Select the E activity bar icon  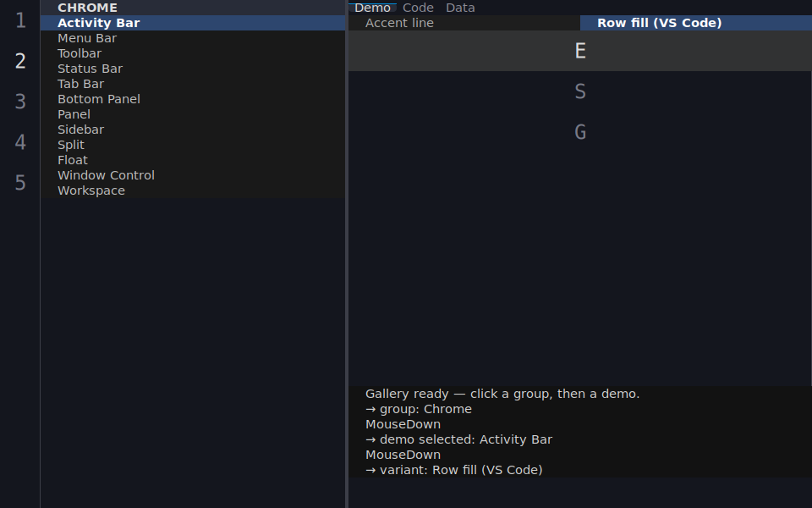[580, 51]
